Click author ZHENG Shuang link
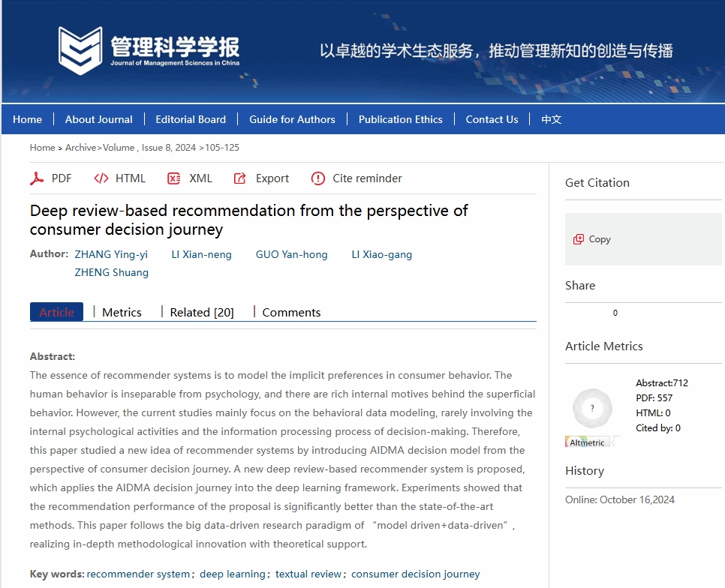This screenshot has width=725, height=588. [111, 273]
